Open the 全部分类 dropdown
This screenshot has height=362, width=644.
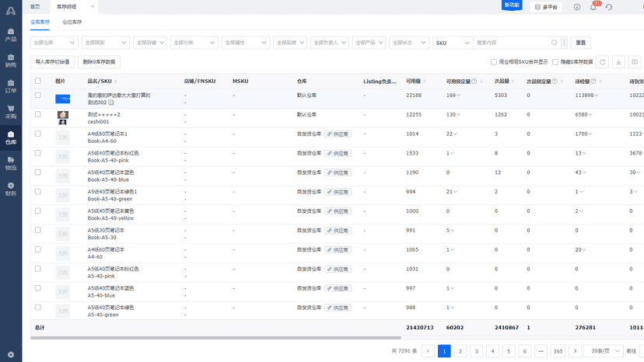194,43
